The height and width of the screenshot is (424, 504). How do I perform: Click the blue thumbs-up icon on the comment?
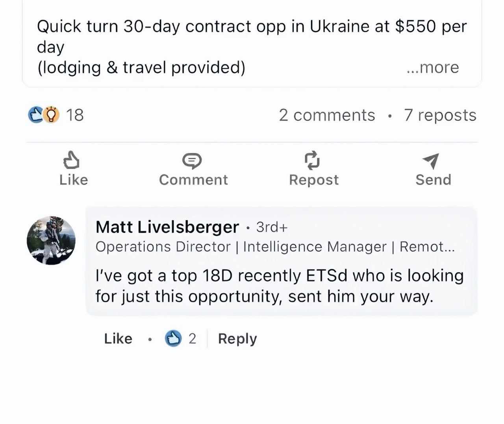173,338
